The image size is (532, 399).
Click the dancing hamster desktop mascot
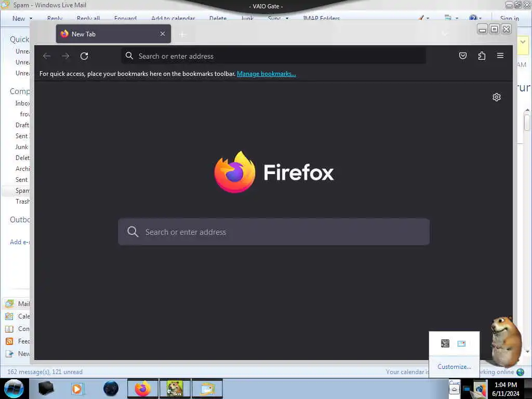point(506,341)
